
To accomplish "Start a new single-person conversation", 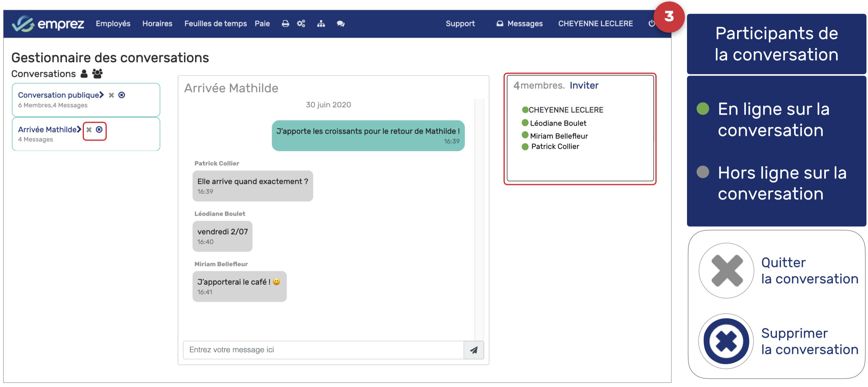I will click(x=84, y=74).
